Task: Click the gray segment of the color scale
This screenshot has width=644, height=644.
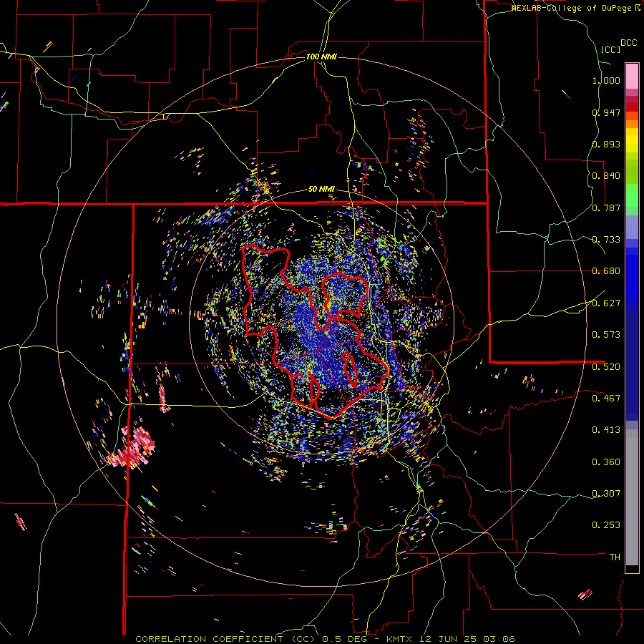Action: click(x=632, y=497)
